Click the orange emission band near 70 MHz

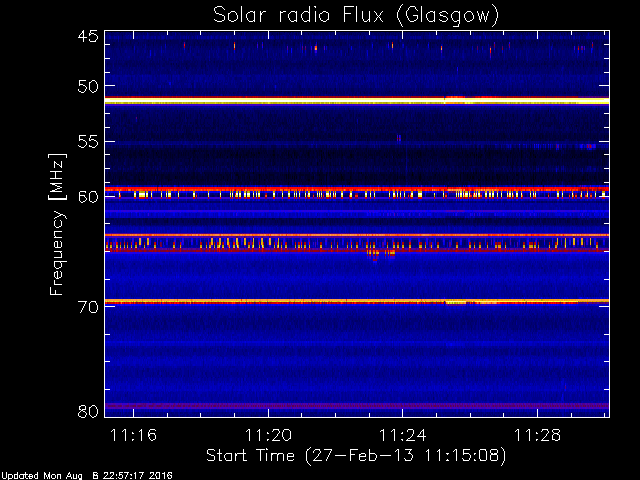(x=357, y=302)
